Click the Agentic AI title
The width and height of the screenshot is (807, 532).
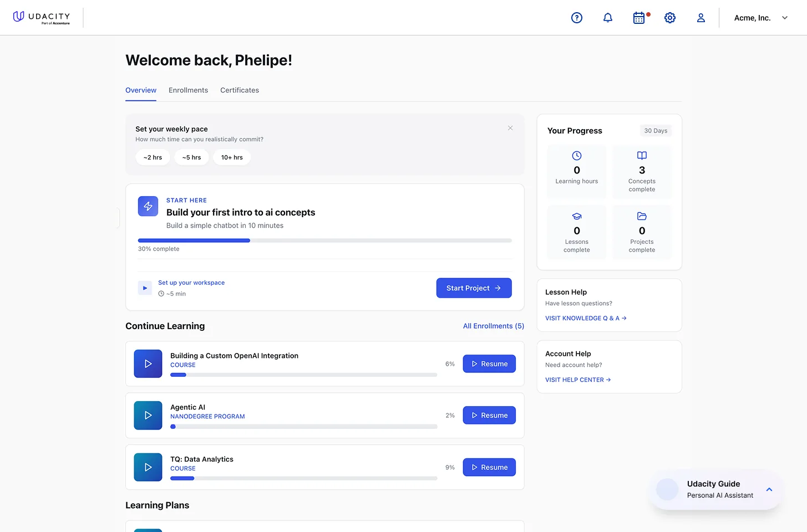point(187,407)
